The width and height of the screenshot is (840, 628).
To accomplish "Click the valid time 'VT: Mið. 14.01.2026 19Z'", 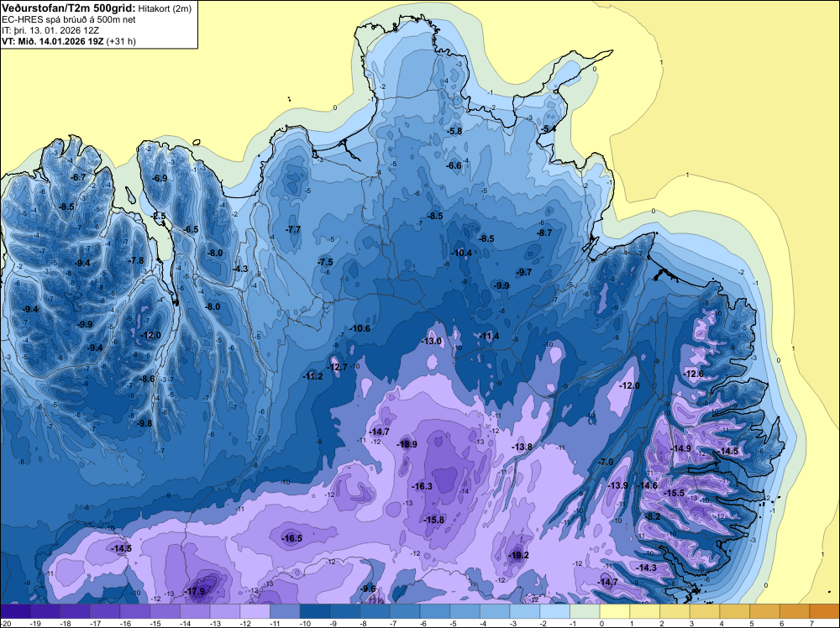I will [x=53, y=41].
